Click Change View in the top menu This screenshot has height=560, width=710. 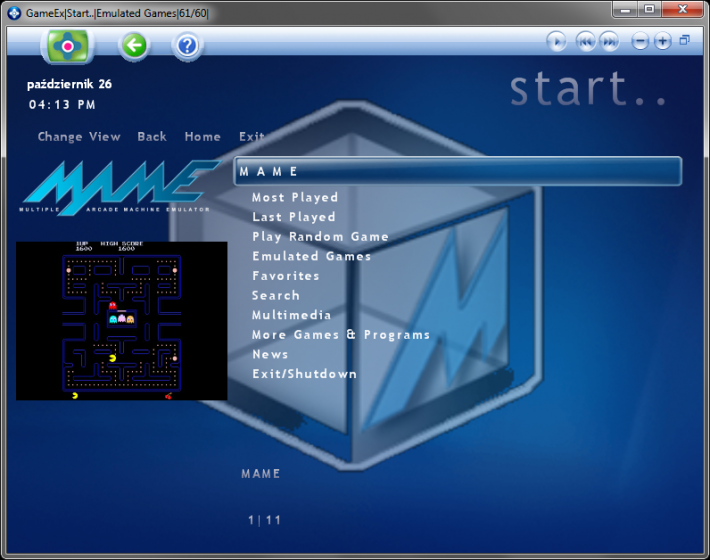[x=79, y=137]
